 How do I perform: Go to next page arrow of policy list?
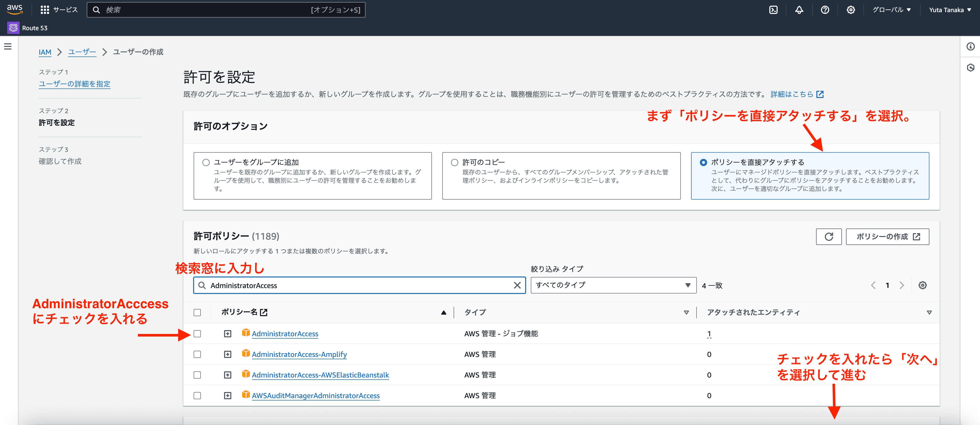902,285
